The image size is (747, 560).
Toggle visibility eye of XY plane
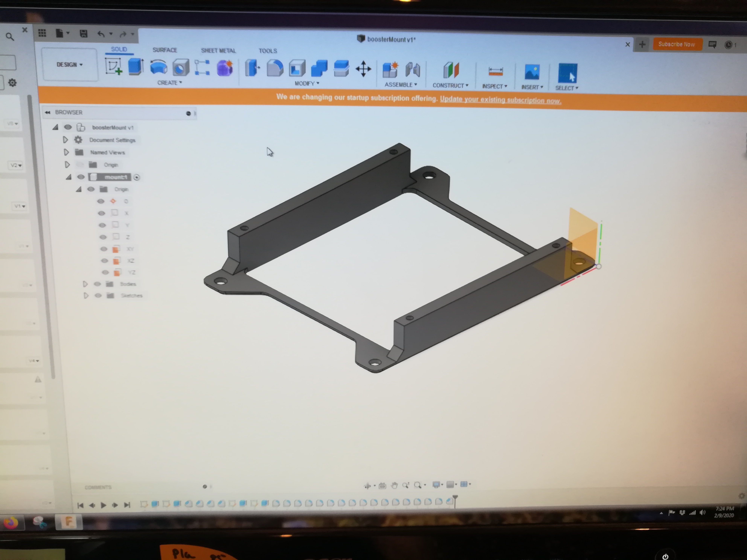point(104,249)
